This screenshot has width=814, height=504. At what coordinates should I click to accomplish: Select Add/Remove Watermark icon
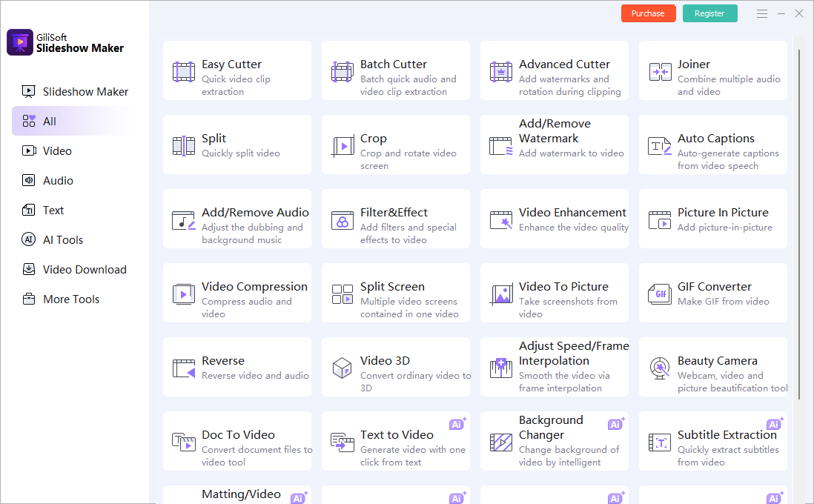pos(501,146)
